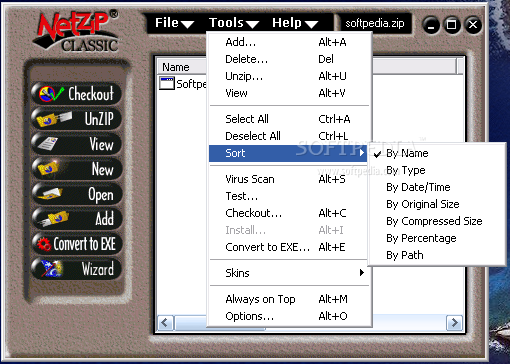This screenshot has height=364, width=510.
Task: Choose View in the Tools menu
Action: click(x=289, y=93)
